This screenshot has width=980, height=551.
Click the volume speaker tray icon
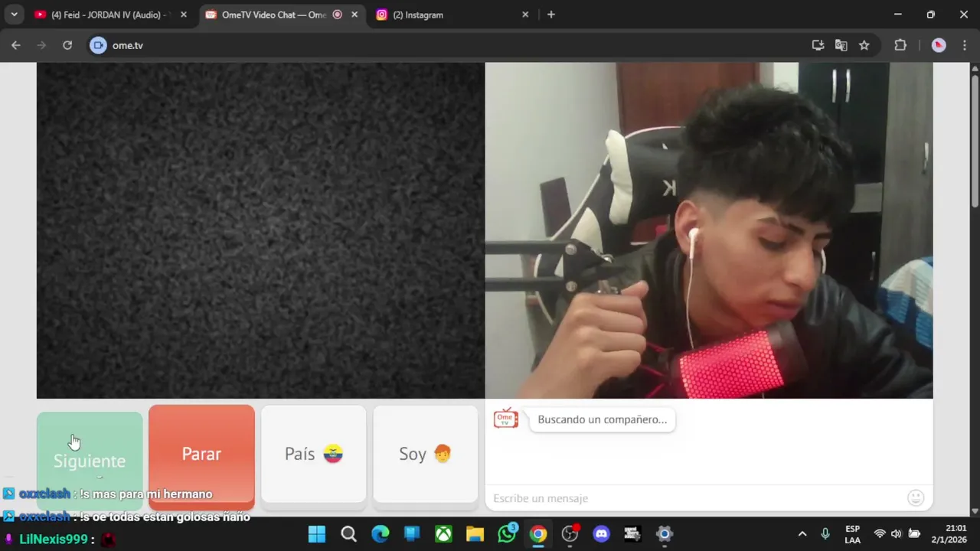pos(897,534)
